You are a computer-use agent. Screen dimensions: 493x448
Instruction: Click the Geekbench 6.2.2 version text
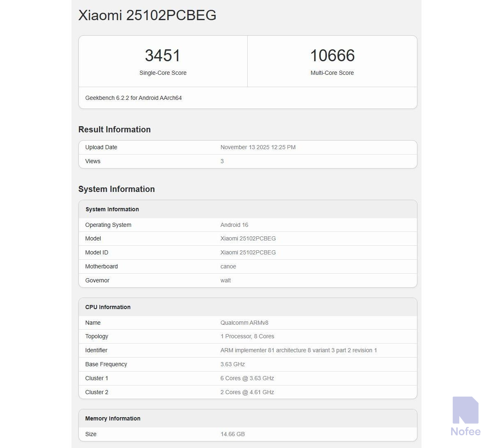(x=133, y=98)
